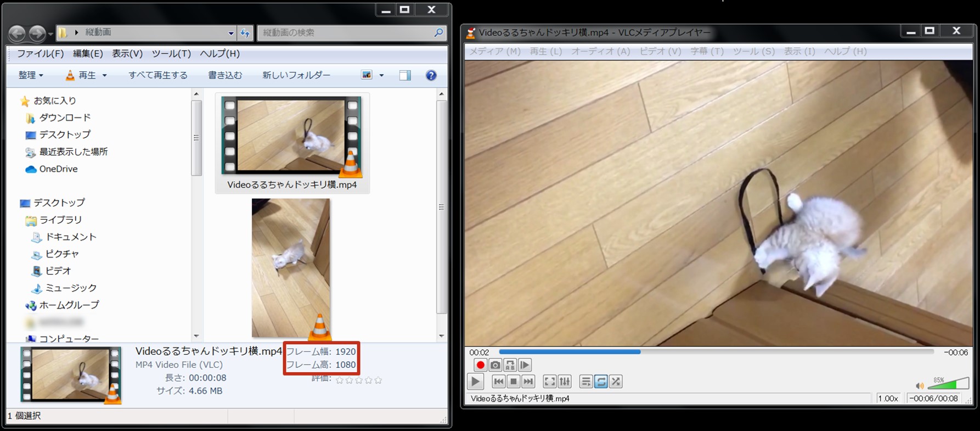980x431 pixels.
Task: Select the vertical video thumbnail
Action: click(291, 268)
